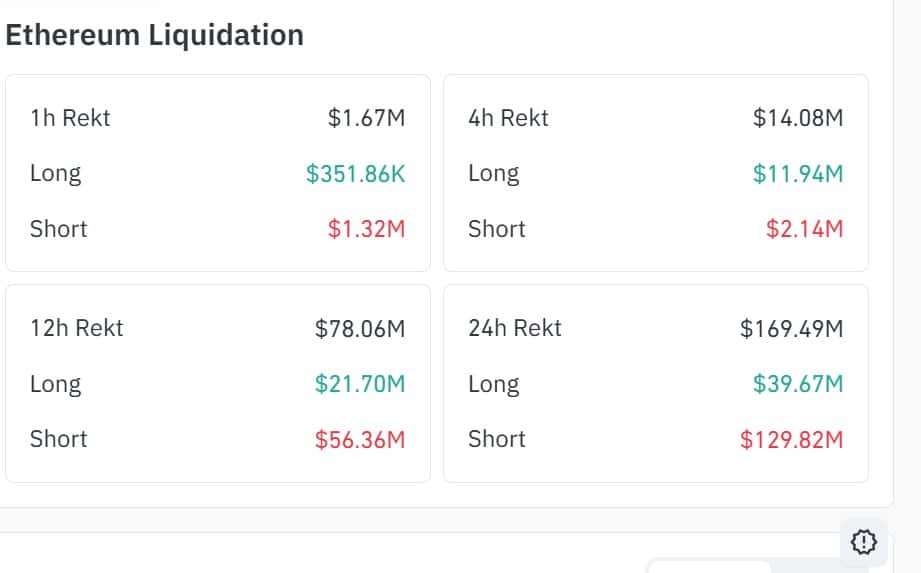Viewport: 921px width, 573px height.
Task: Click the $11.94M long value
Action: click(x=798, y=174)
